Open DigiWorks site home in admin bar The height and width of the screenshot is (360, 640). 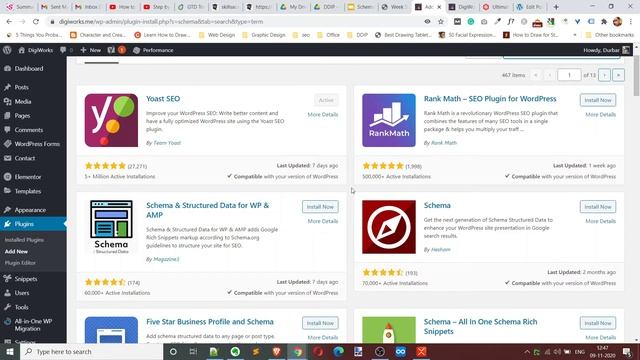pyautogui.click(x=36, y=50)
